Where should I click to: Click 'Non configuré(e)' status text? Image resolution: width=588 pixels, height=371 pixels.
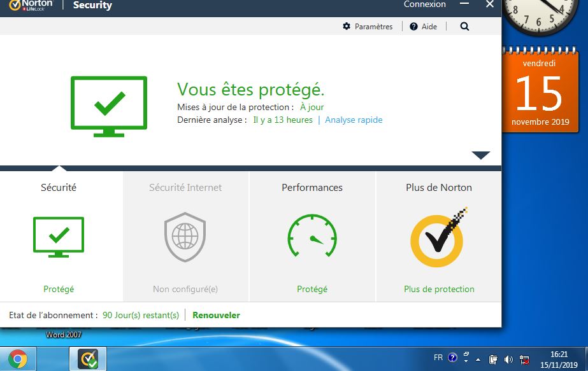(x=185, y=289)
